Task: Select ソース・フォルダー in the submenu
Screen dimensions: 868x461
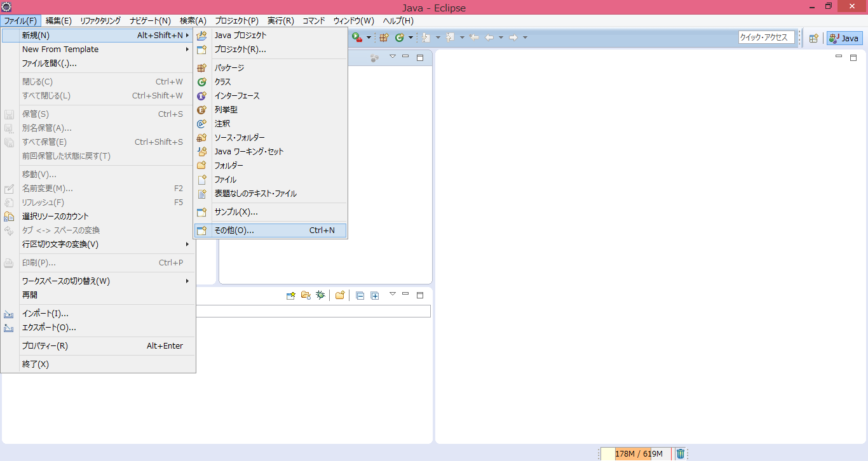Action: click(x=271, y=138)
